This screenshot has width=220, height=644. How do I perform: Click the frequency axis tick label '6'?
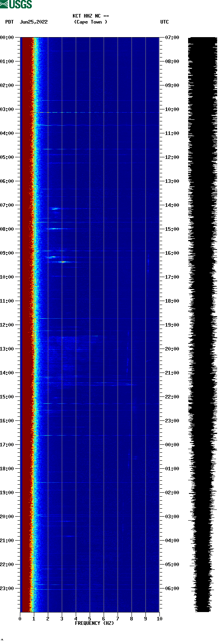tap(104, 619)
